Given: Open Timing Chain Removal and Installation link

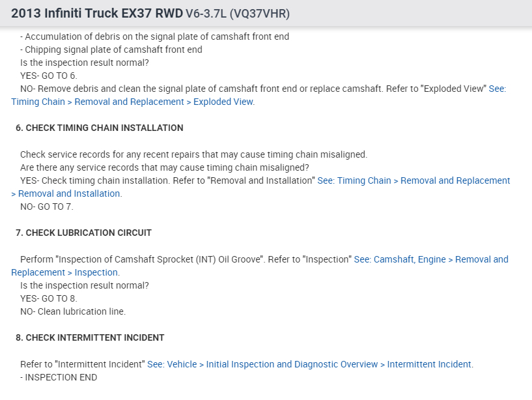Looking at the screenshot, I should coord(413,180).
